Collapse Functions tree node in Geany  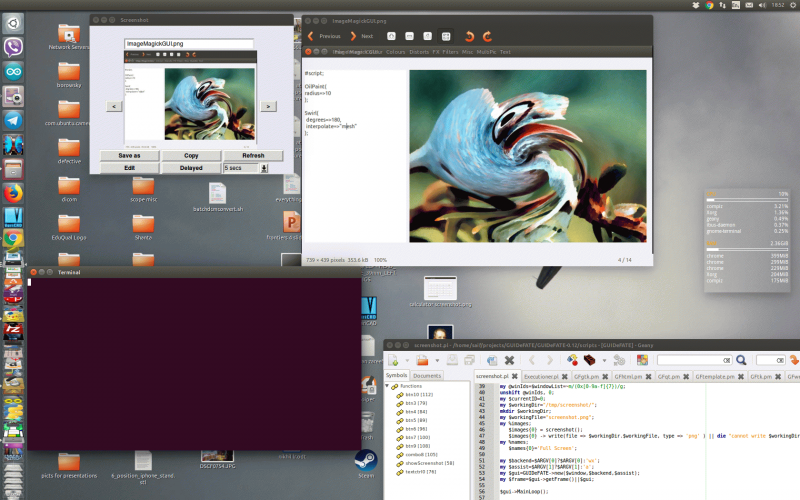point(388,386)
